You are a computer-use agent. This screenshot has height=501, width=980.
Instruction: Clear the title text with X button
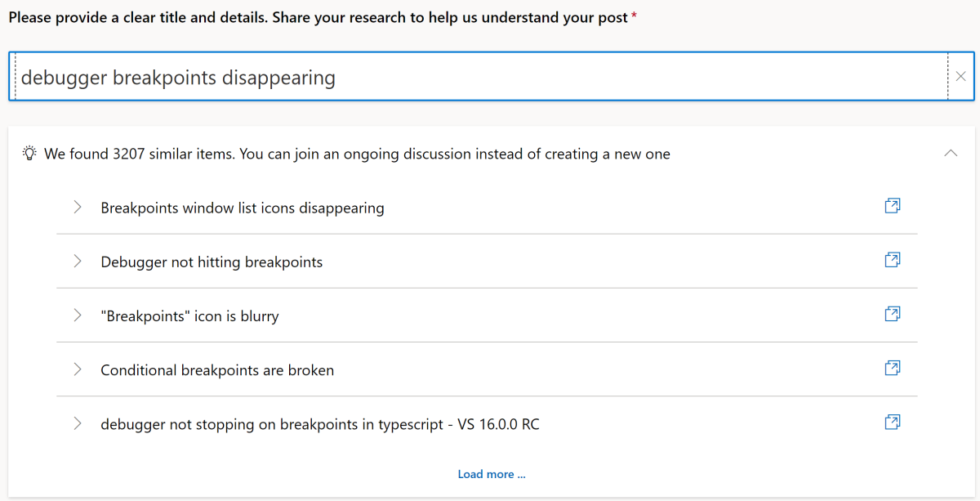960,77
